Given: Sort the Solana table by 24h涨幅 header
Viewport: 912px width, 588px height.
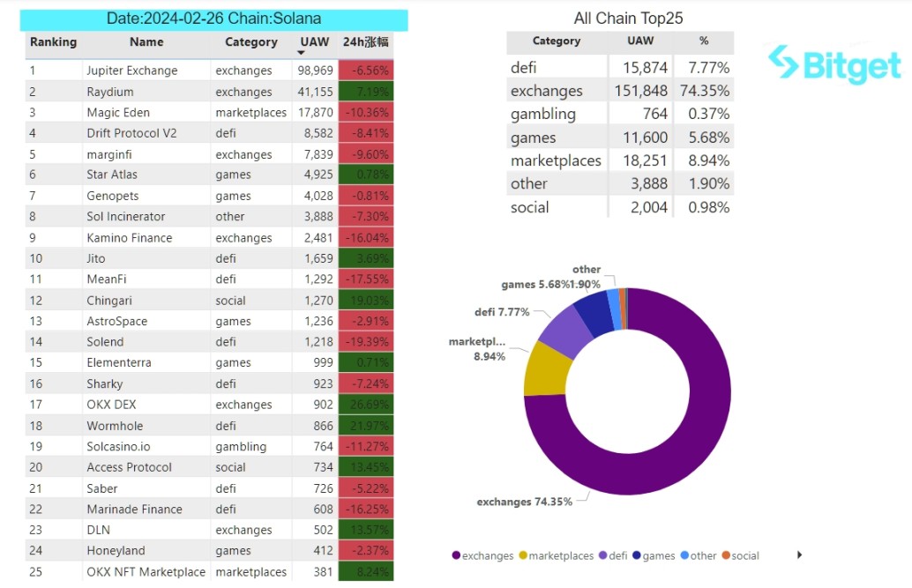Looking at the screenshot, I should [x=365, y=41].
